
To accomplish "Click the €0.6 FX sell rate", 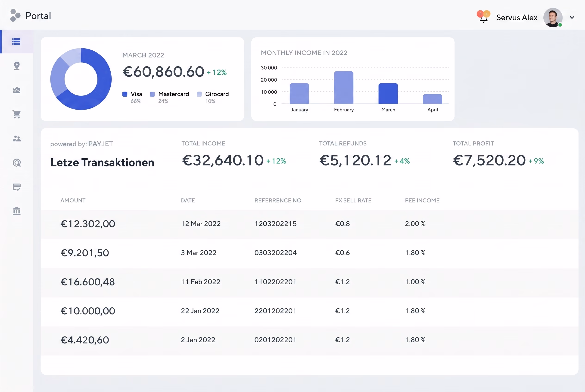I will coord(342,252).
